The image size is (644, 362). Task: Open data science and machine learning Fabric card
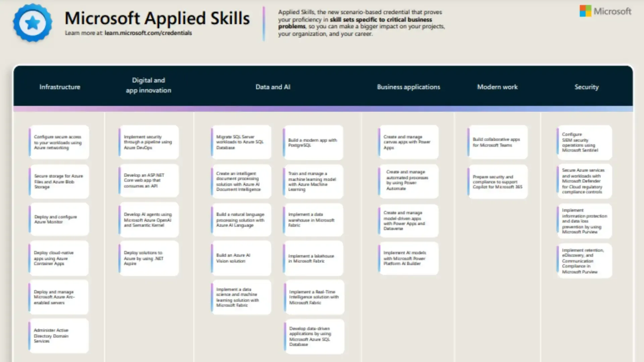[x=241, y=297]
